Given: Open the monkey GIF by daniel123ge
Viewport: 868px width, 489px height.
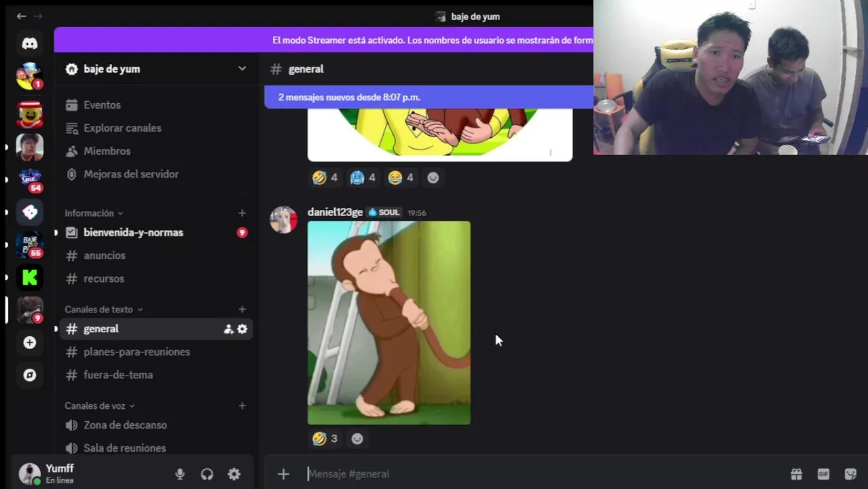Looking at the screenshot, I should [x=388, y=323].
